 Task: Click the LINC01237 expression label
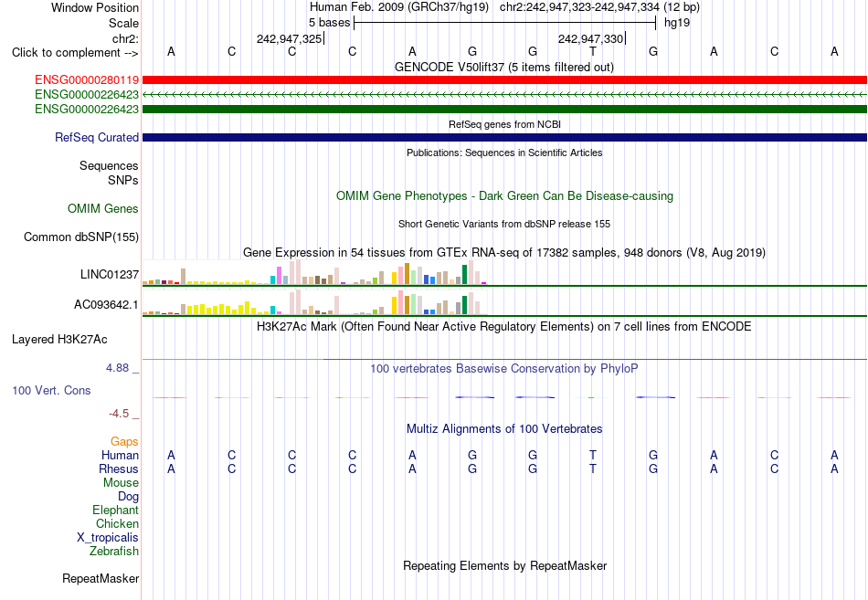click(109, 275)
